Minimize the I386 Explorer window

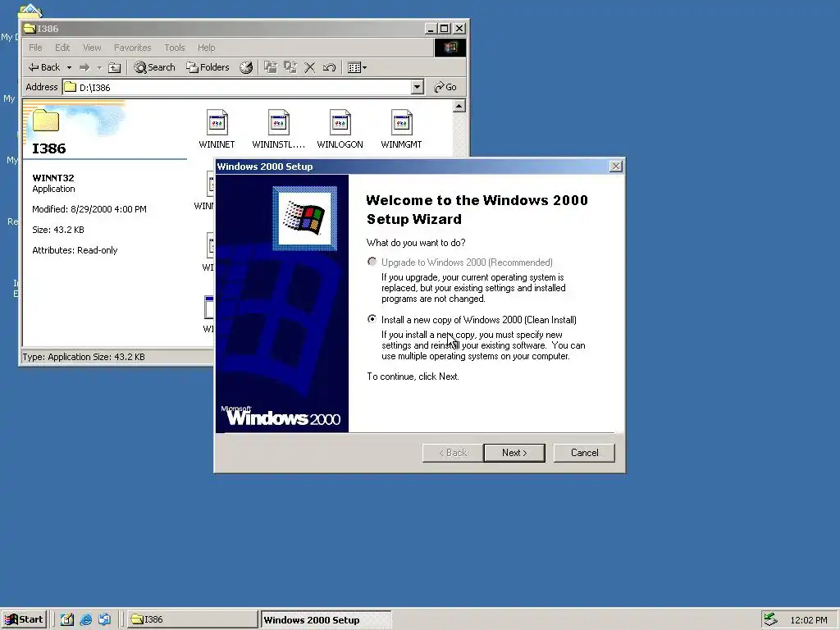[431, 29]
